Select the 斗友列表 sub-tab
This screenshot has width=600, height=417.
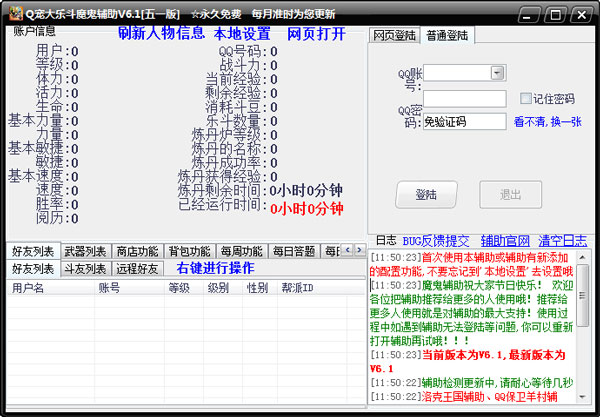(85, 269)
